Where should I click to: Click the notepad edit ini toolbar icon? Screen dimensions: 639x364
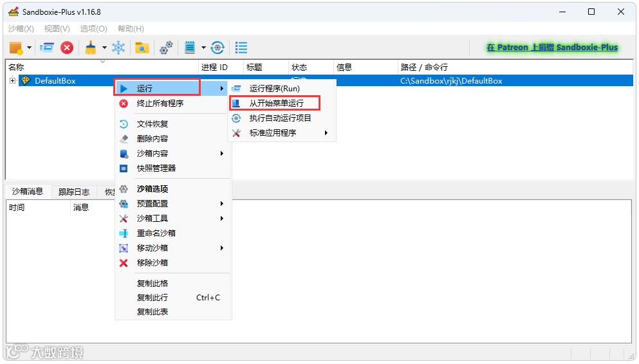tap(190, 48)
